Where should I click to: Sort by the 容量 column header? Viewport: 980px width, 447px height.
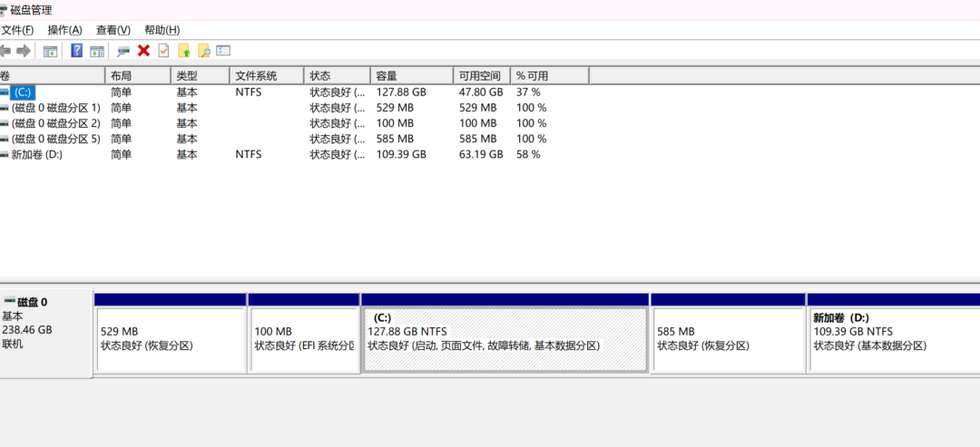click(x=412, y=76)
